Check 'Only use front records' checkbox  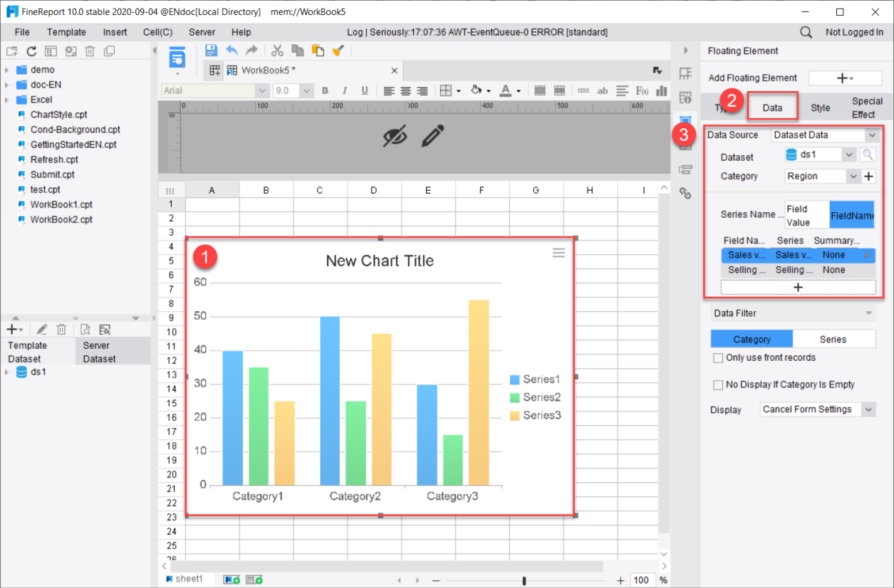pyautogui.click(x=718, y=357)
